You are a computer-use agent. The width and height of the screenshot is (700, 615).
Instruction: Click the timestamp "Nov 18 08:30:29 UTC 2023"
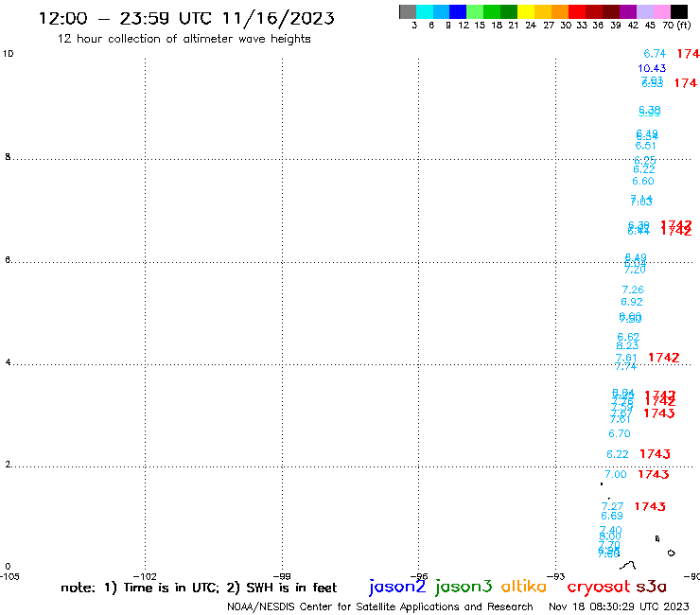pos(619,606)
